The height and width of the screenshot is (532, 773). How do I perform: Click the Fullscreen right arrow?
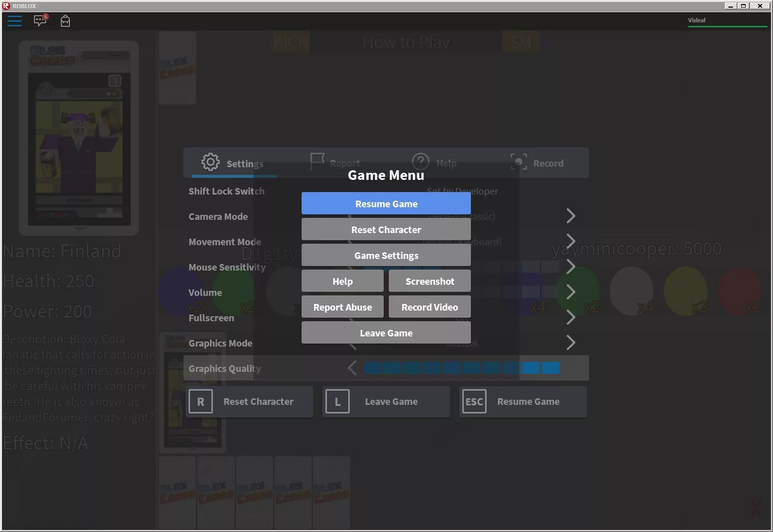pos(571,317)
